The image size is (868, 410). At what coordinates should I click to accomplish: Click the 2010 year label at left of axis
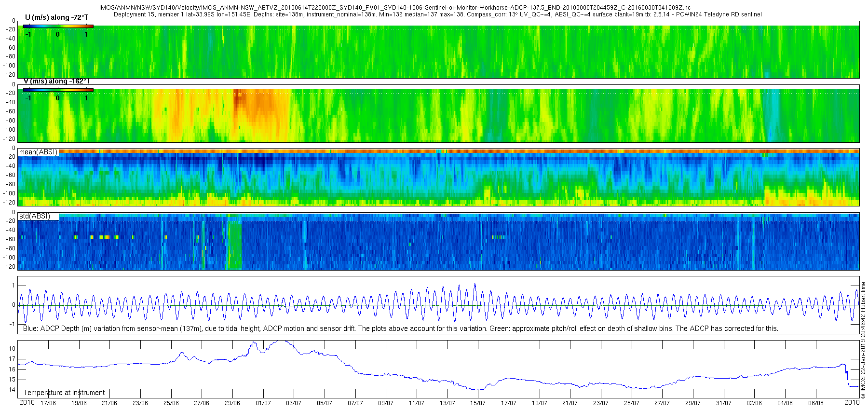click(27, 403)
